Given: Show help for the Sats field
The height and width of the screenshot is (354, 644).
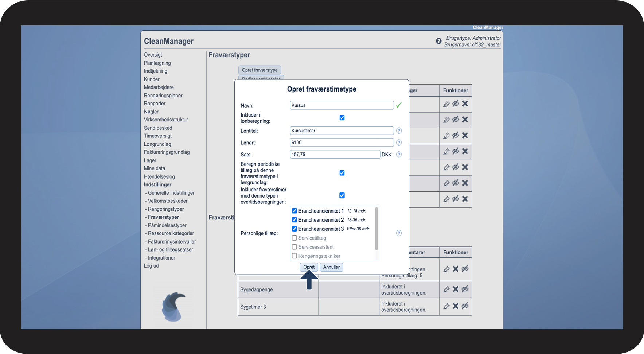Looking at the screenshot, I should coord(399,155).
